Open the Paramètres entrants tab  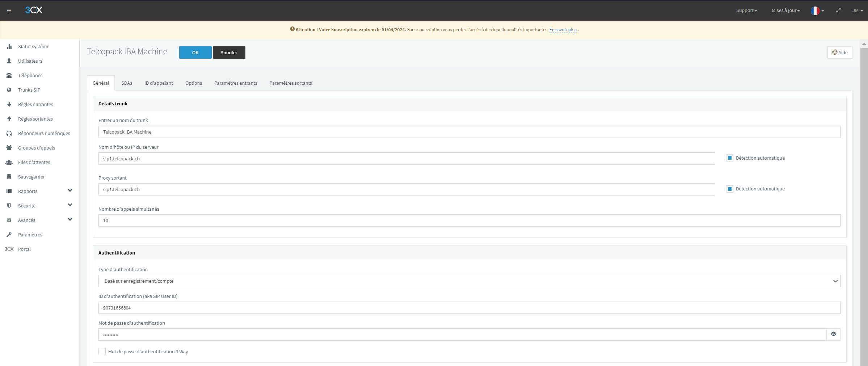point(236,83)
